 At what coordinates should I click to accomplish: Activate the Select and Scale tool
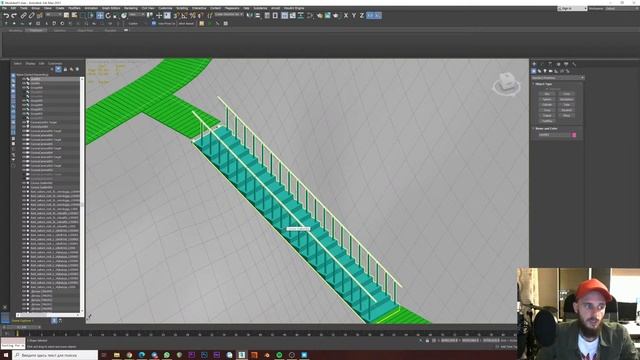(x=116, y=16)
